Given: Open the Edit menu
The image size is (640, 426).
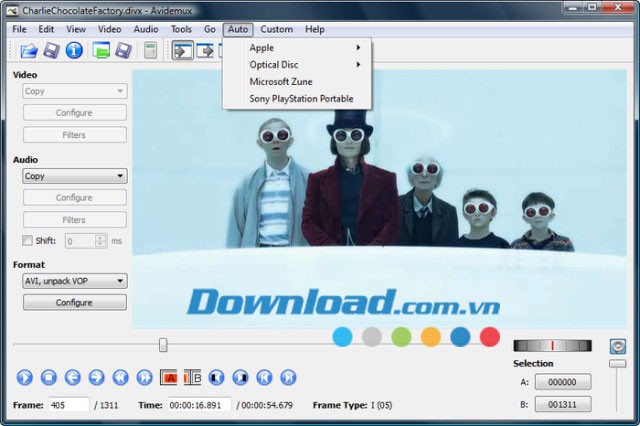Looking at the screenshot, I should coord(46,29).
